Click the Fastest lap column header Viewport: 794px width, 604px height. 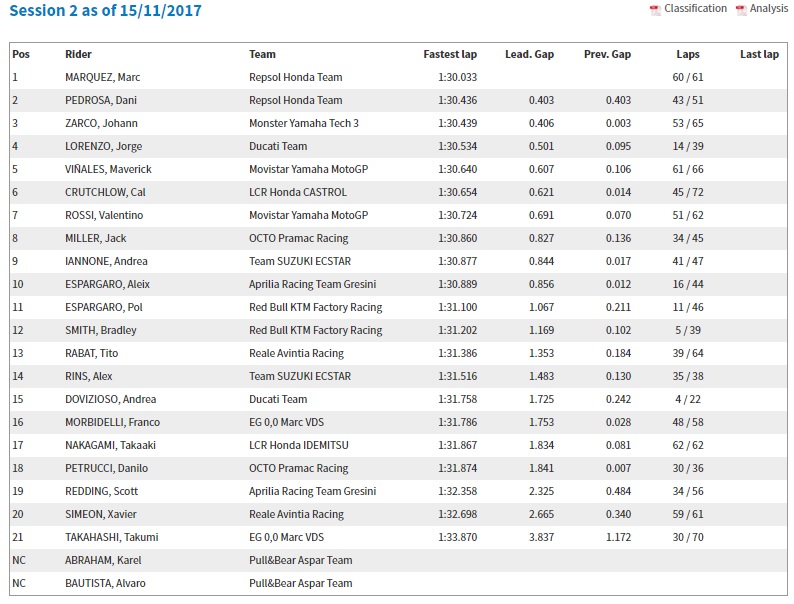click(450, 54)
